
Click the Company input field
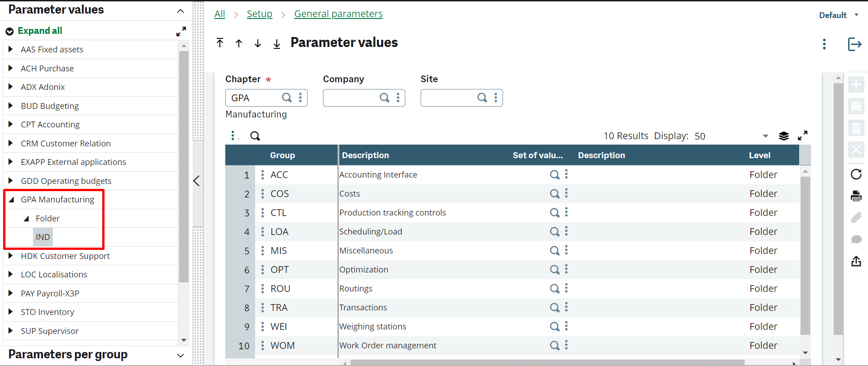(x=351, y=98)
